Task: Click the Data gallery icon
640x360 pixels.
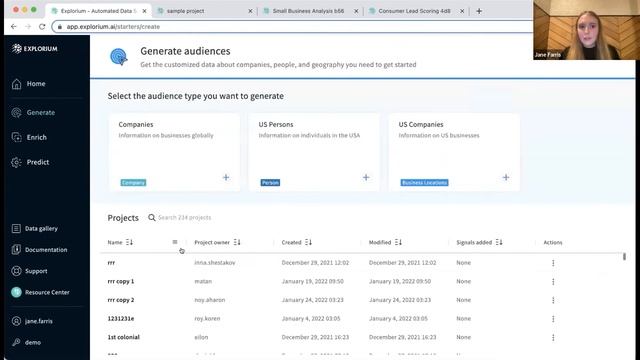Action: (x=16, y=229)
